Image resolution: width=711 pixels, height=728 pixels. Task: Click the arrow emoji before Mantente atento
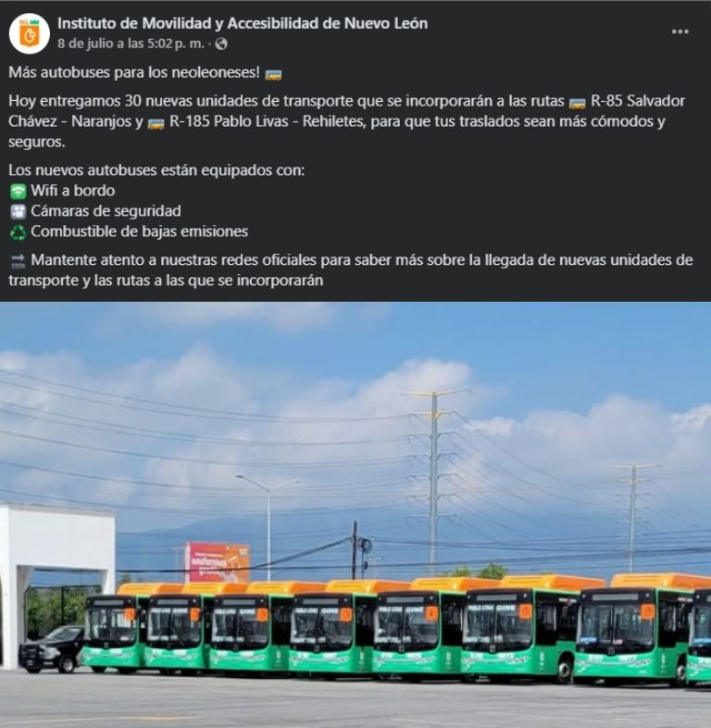[x=19, y=260]
